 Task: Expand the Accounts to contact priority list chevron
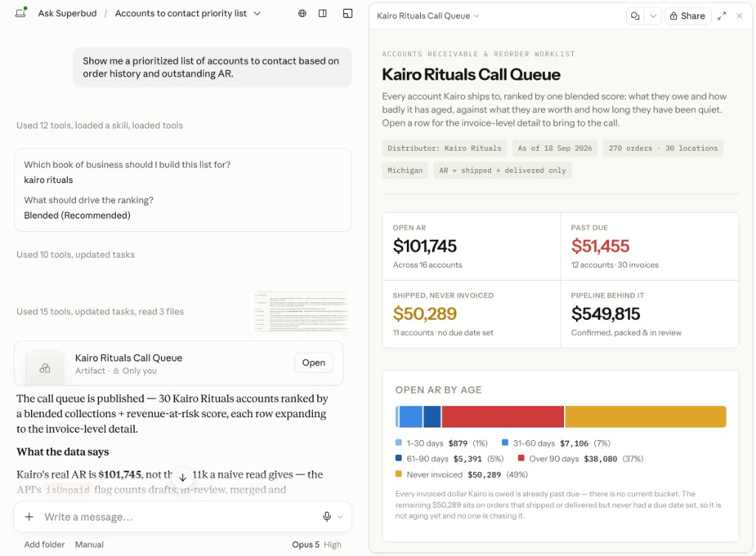(x=257, y=13)
